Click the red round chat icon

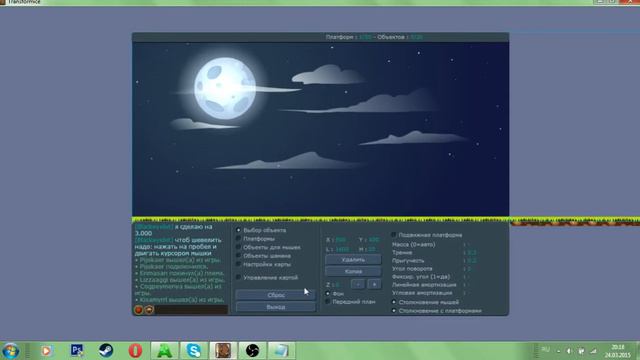click(138, 310)
